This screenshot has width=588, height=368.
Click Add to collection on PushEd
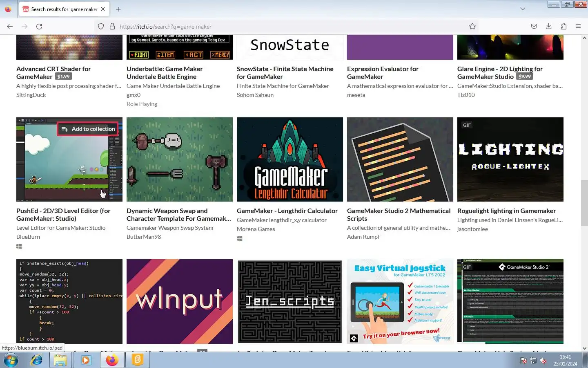click(x=88, y=129)
